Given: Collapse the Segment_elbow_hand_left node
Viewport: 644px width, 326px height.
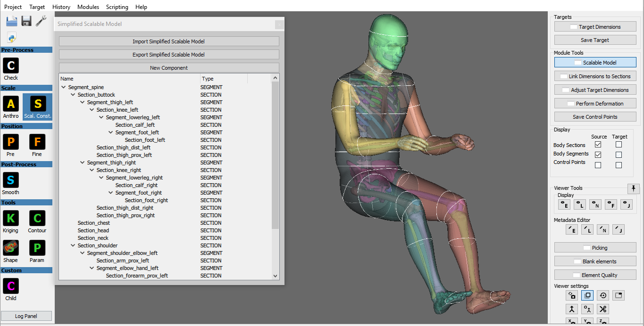Looking at the screenshot, I should click(x=92, y=268).
